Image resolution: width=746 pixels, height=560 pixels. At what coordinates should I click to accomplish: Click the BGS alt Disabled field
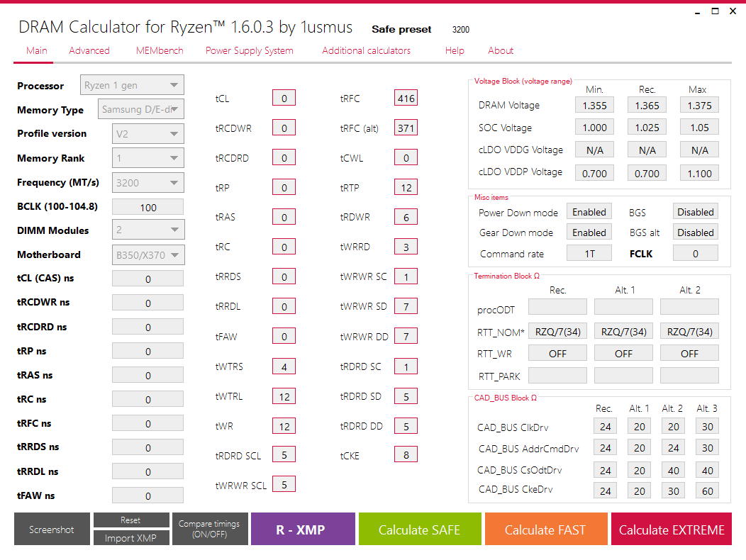[696, 233]
